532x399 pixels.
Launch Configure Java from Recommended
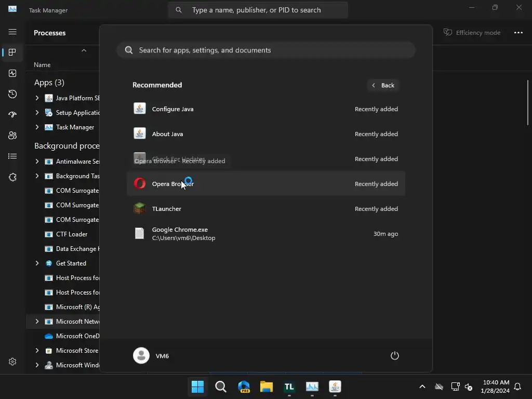266,109
